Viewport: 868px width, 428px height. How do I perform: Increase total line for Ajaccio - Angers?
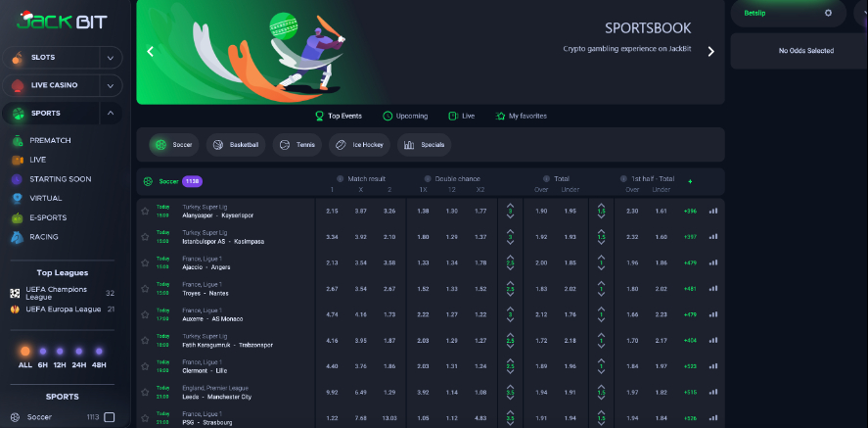click(511, 257)
